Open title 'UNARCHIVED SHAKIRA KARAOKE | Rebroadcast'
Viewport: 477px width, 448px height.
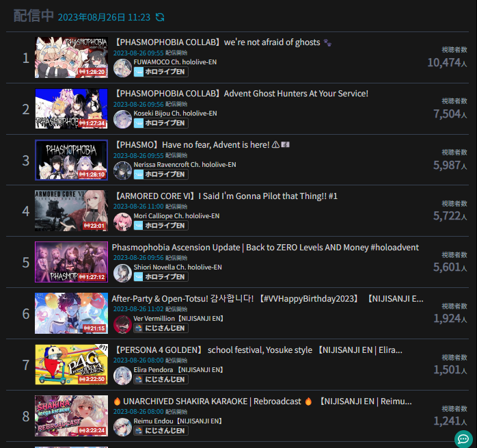pos(263,401)
